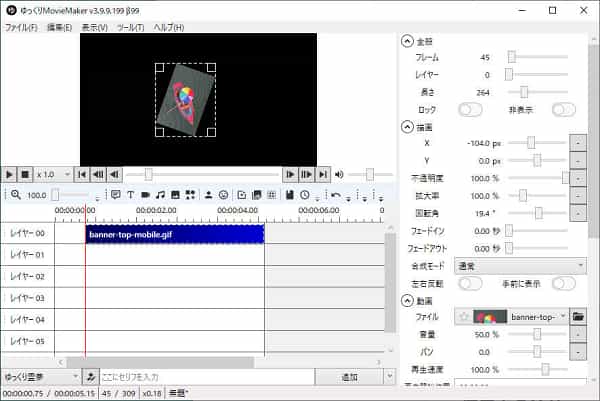600x401 pixels.
Task: Open the ゆっくり霊夢 character dropdown
Action: tap(41, 377)
